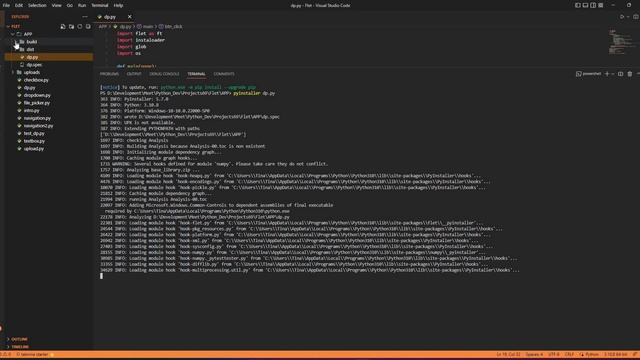Open the Run menu
The image size is (640, 360).
pos(82,5)
